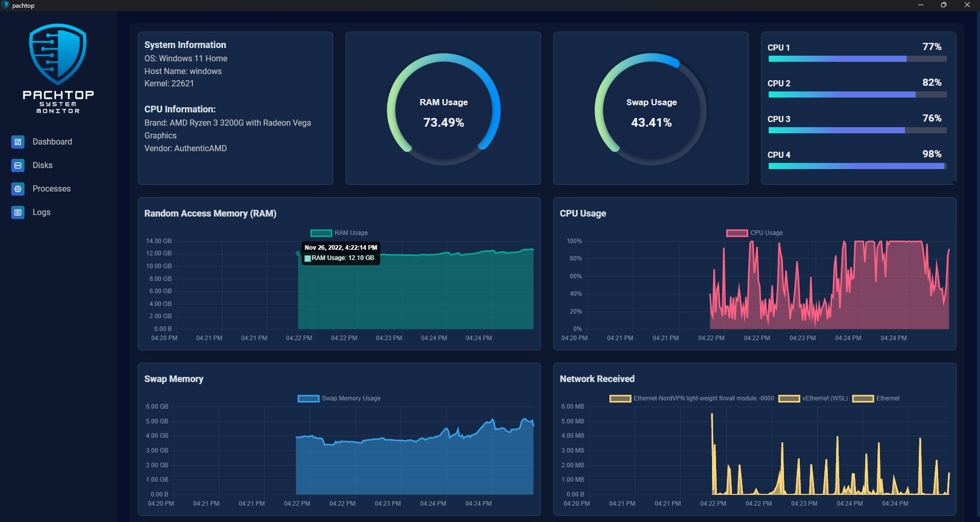Open the Disks icon in sidebar

18,165
